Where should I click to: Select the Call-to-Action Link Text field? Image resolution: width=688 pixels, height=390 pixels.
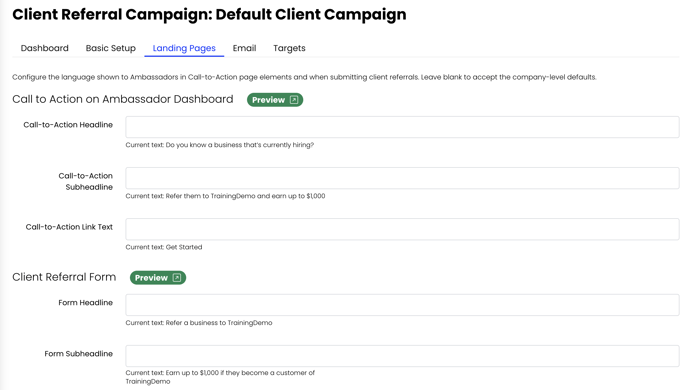402,229
